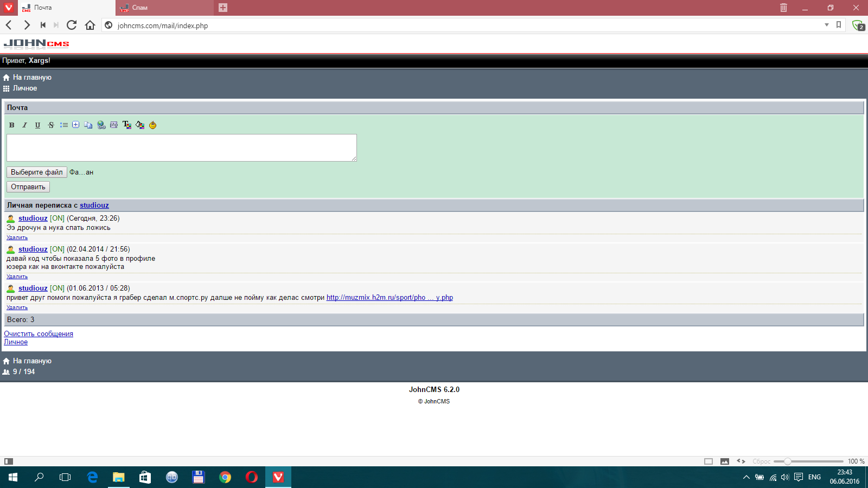Rewind to the first page in history
The width and height of the screenshot is (868, 488).
pos(43,25)
